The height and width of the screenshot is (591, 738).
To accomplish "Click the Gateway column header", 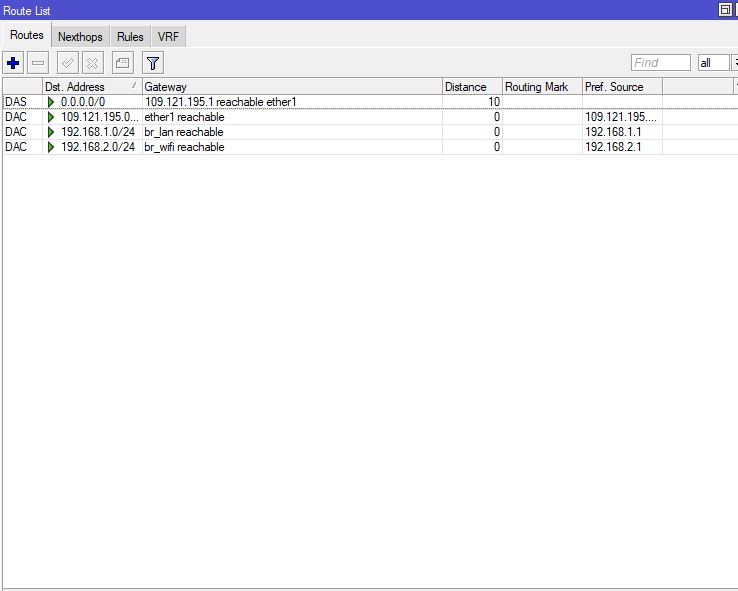I will click(x=290, y=87).
